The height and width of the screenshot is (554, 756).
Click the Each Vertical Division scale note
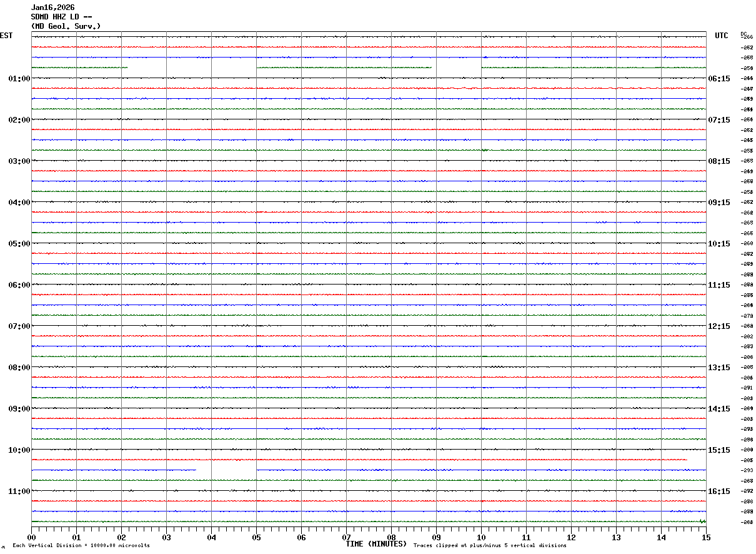pos(81,546)
